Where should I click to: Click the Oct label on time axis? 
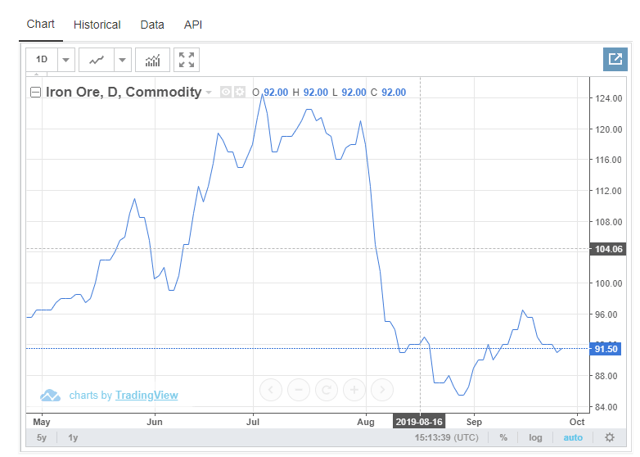click(577, 422)
